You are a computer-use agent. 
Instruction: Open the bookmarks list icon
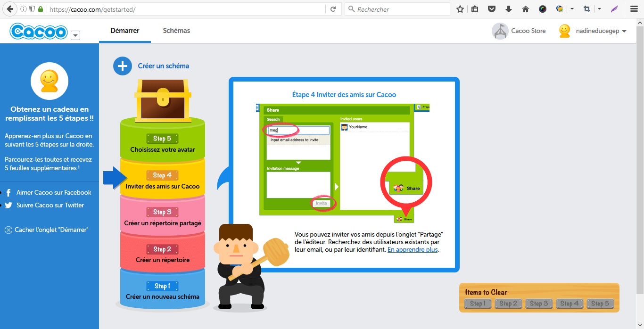(x=475, y=9)
